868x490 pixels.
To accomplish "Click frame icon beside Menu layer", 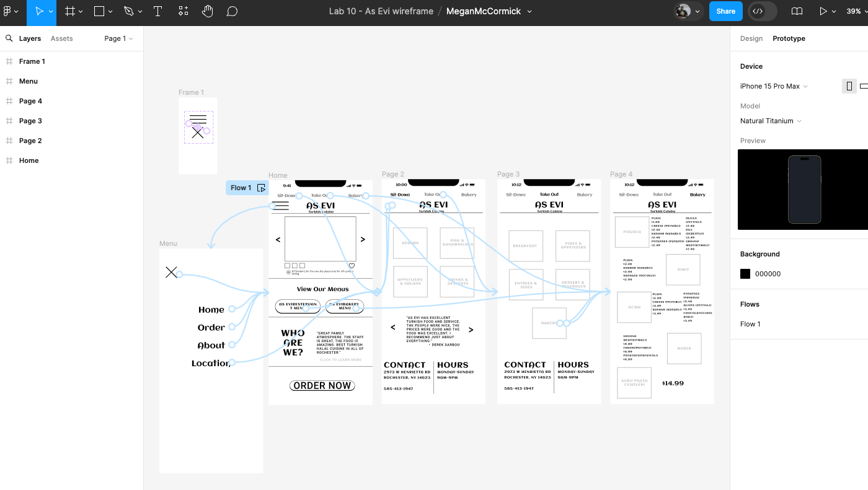I will (x=9, y=81).
